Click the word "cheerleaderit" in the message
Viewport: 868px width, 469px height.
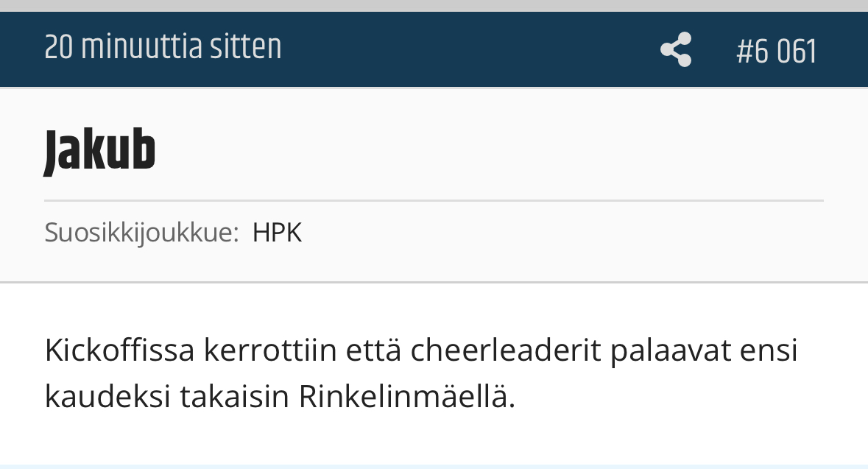[505, 350]
